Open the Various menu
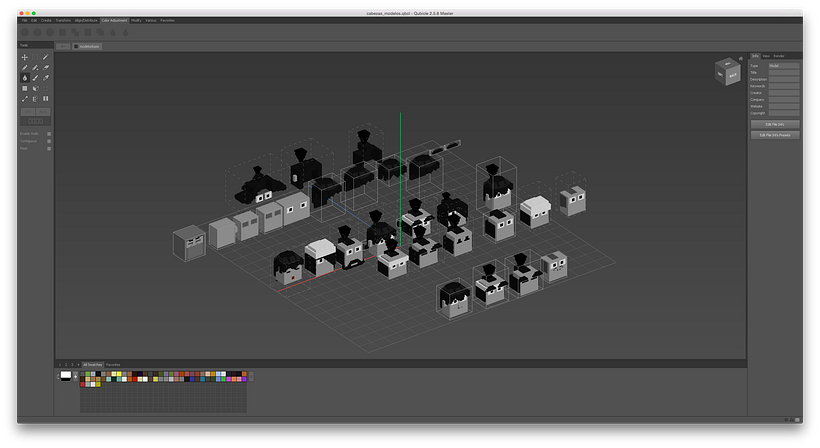The height and width of the screenshot is (448, 820). point(151,20)
